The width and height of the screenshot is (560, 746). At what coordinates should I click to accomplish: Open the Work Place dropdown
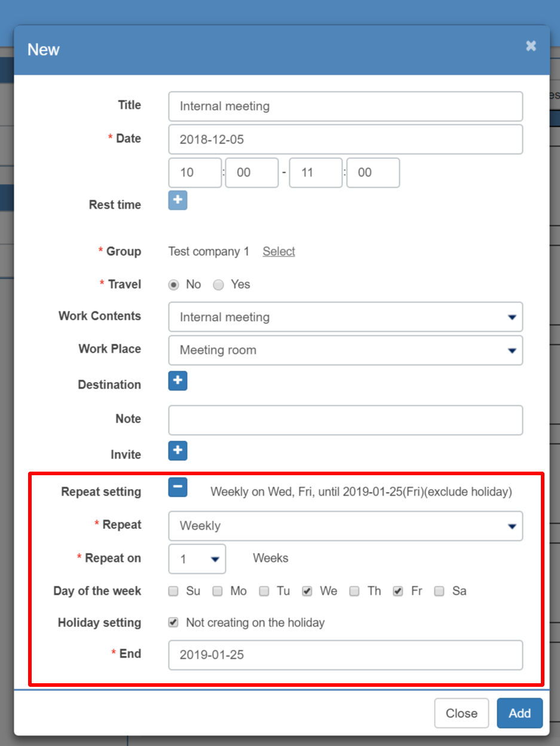512,350
